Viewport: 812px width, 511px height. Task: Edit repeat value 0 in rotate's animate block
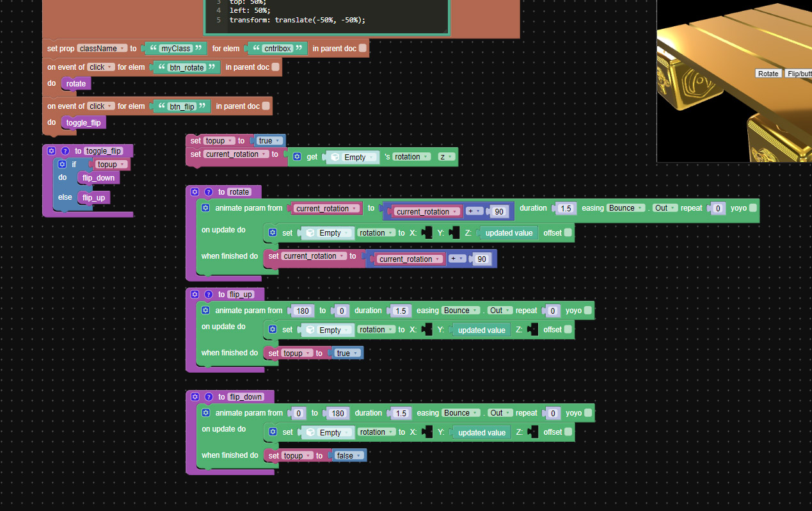(x=719, y=208)
